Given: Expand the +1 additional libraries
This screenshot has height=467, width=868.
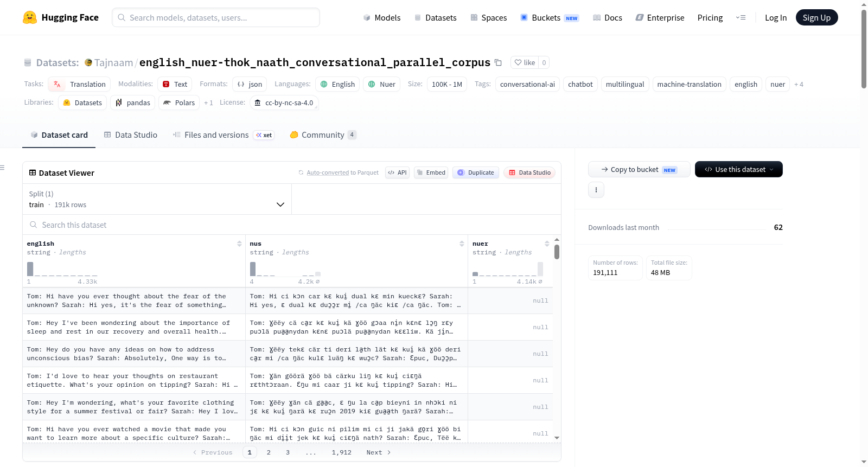Looking at the screenshot, I should (208, 103).
